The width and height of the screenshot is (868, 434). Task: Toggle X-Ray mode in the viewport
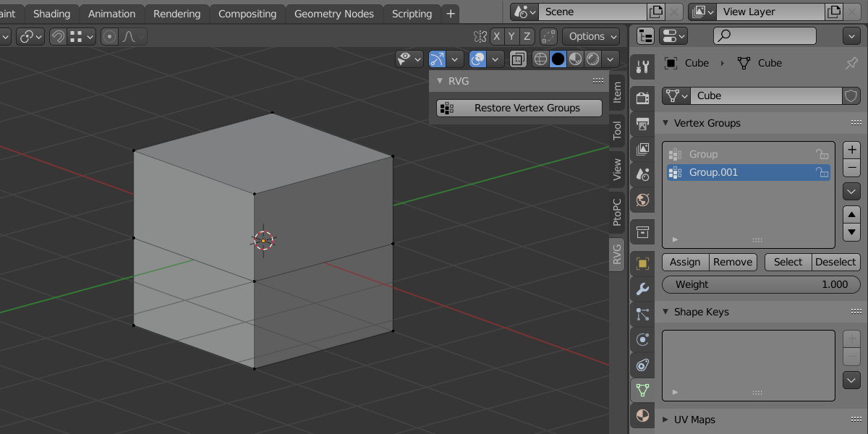tap(517, 59)
